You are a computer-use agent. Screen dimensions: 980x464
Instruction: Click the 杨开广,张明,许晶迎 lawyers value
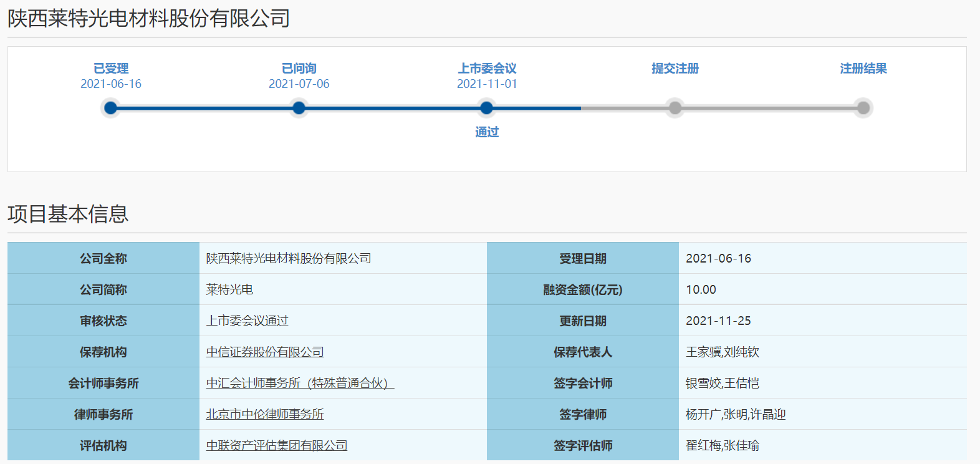[736, 414]
